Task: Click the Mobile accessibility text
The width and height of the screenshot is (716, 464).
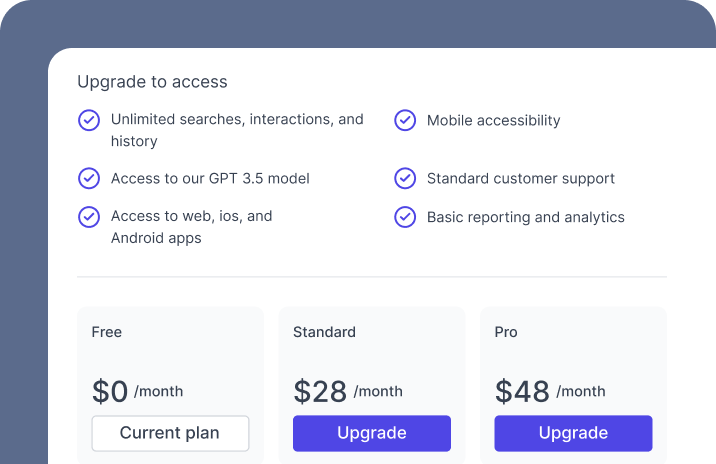Action: click(494, 121)
